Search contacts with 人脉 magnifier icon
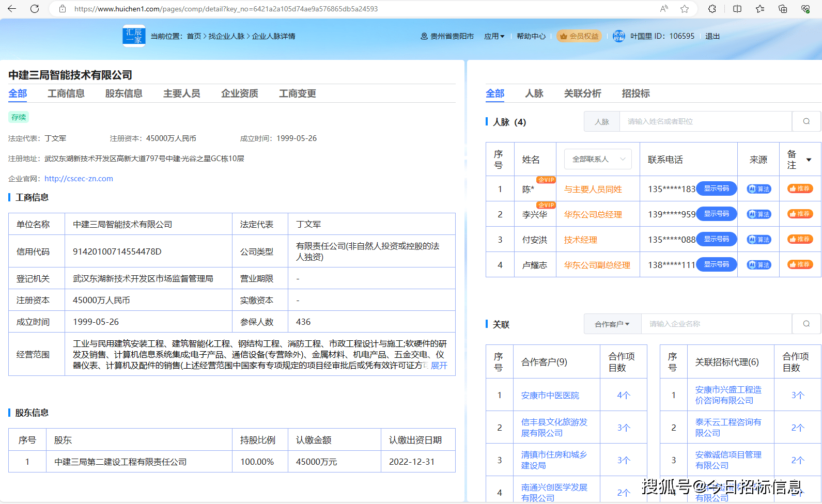The image size is (822, 504). point(806,121)
